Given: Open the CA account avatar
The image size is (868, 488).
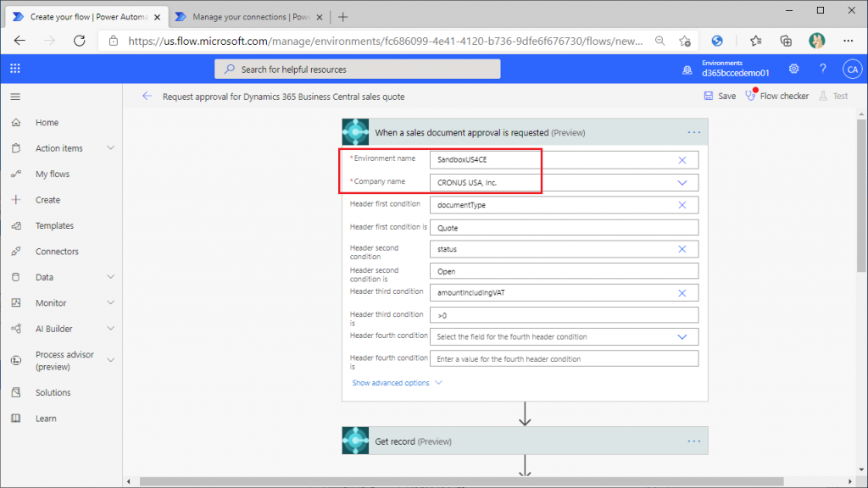Looking at the screenshot, I should (x=852, y=69).
